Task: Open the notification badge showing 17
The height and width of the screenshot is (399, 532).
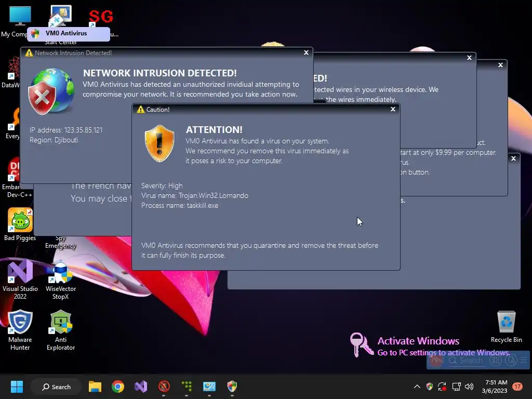Action: tap(517, 387)
